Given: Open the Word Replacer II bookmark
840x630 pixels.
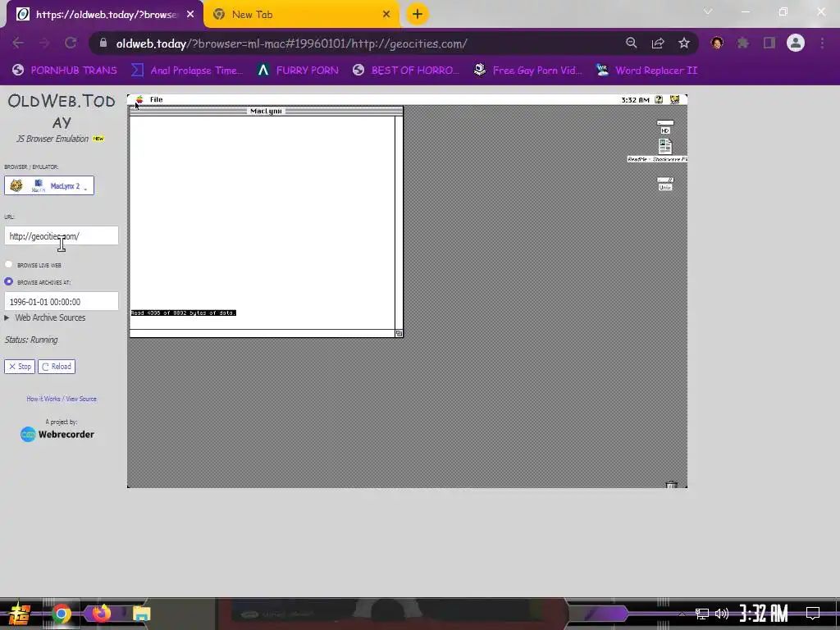Looking at the screenshot, I should (x=647, y=71).
